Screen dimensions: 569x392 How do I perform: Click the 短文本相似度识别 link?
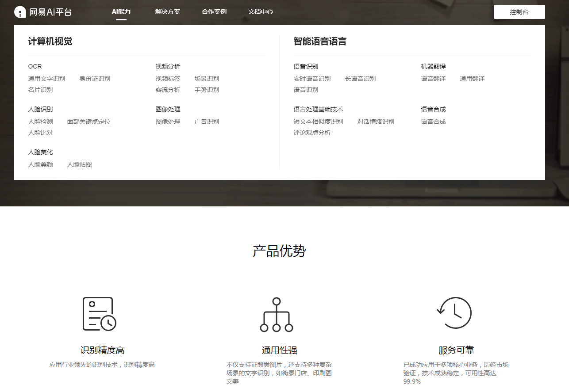pyautogui.click(x=319, y=122)
